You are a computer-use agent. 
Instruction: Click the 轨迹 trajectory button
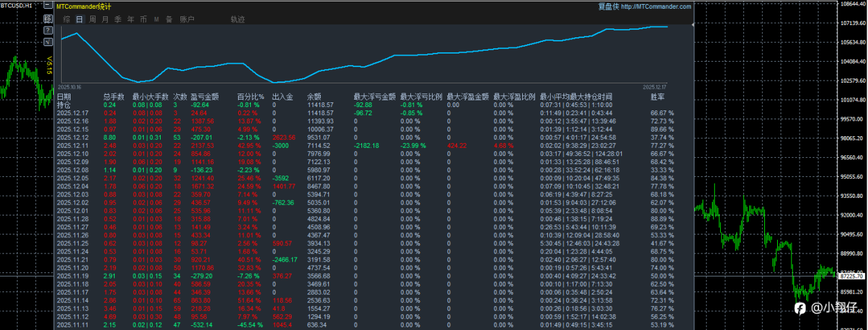pos(238,20)
